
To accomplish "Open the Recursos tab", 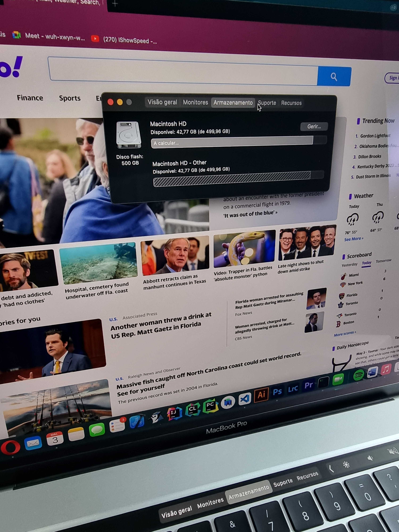I will 291,103.
